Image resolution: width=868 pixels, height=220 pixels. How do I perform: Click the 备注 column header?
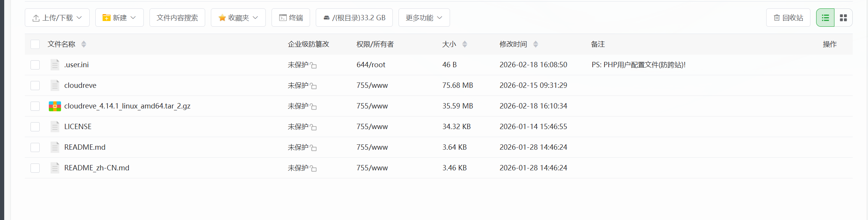598,44
